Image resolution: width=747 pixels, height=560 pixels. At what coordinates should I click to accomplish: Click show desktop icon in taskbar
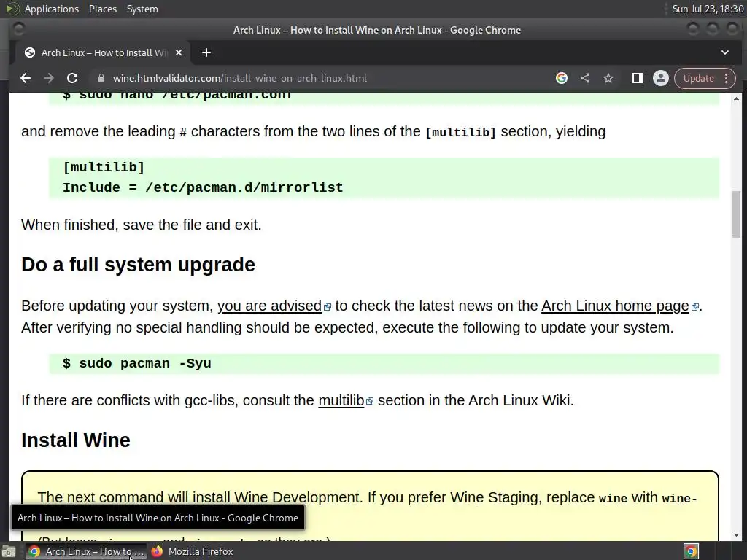(x=9, y=551)
